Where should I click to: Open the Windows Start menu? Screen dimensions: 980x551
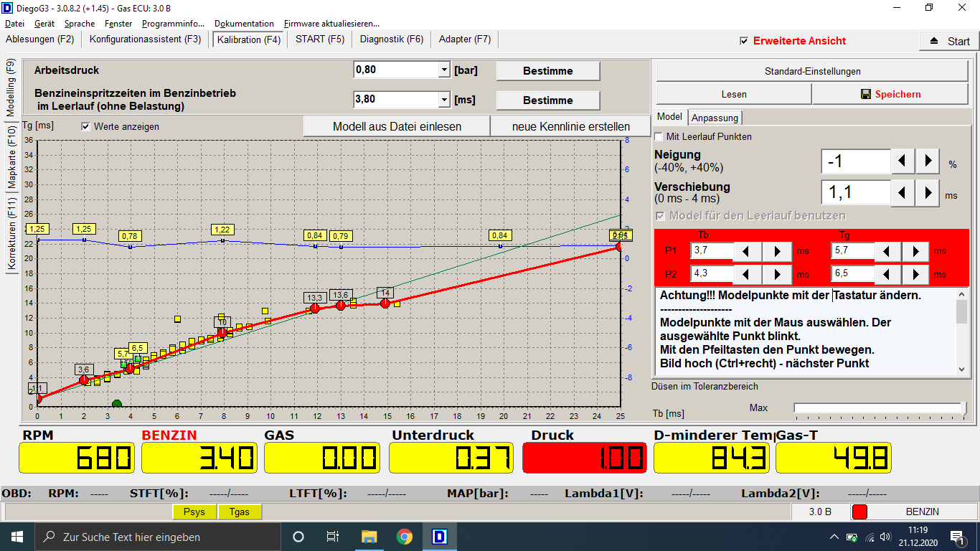(x=17, y=537)
